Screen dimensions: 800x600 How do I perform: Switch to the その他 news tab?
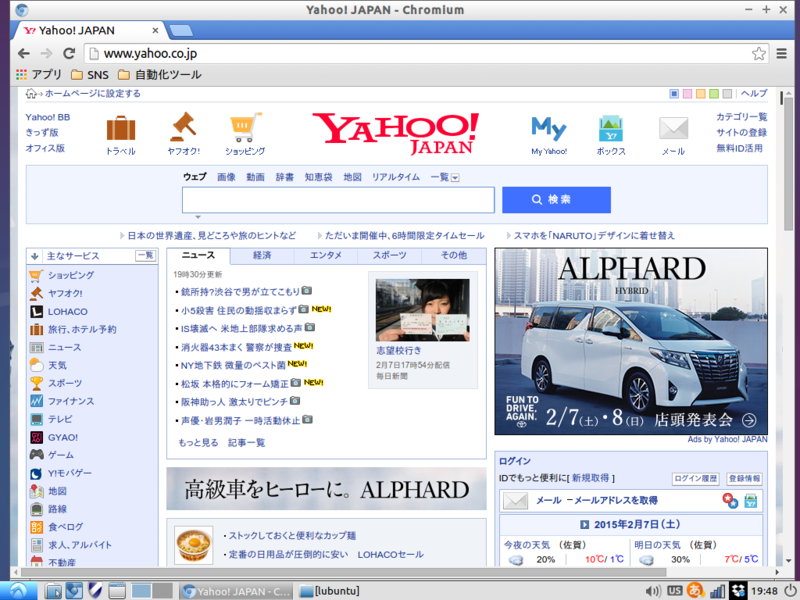(454, 256)
